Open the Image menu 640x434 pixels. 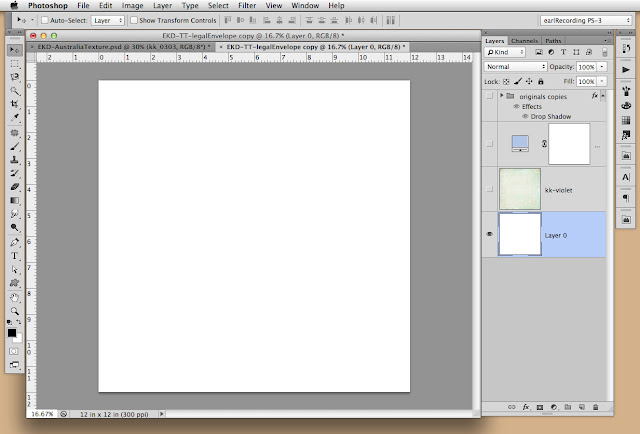click(x=132, y=6)
